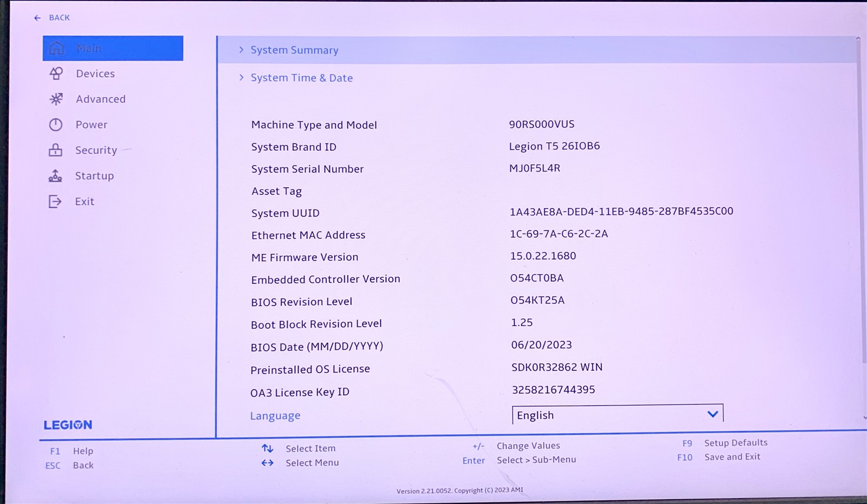Open Startup using its flowchart icon
867x504 pixels.
[56, 175]
